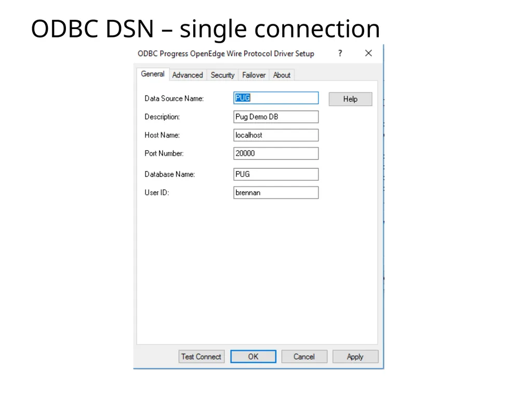
Task: Click the Data Source Name label
Action: point(174,98)
